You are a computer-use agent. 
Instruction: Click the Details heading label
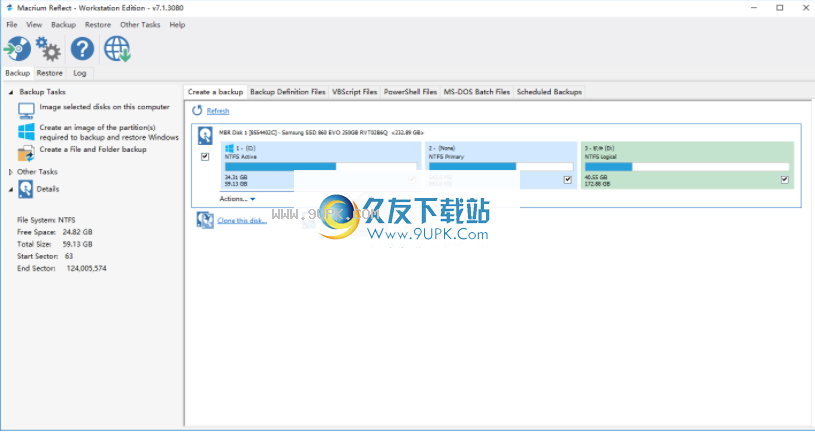(48, 189)
